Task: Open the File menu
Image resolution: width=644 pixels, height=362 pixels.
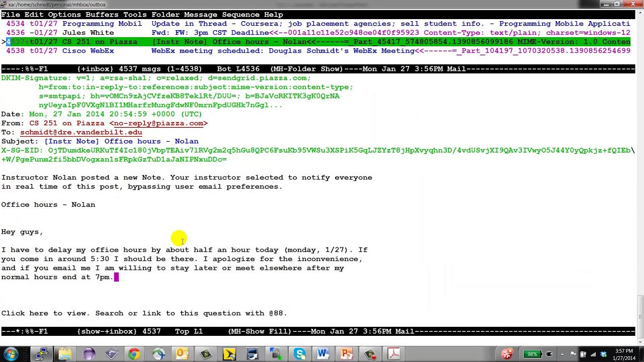Action: click(11, 15)
